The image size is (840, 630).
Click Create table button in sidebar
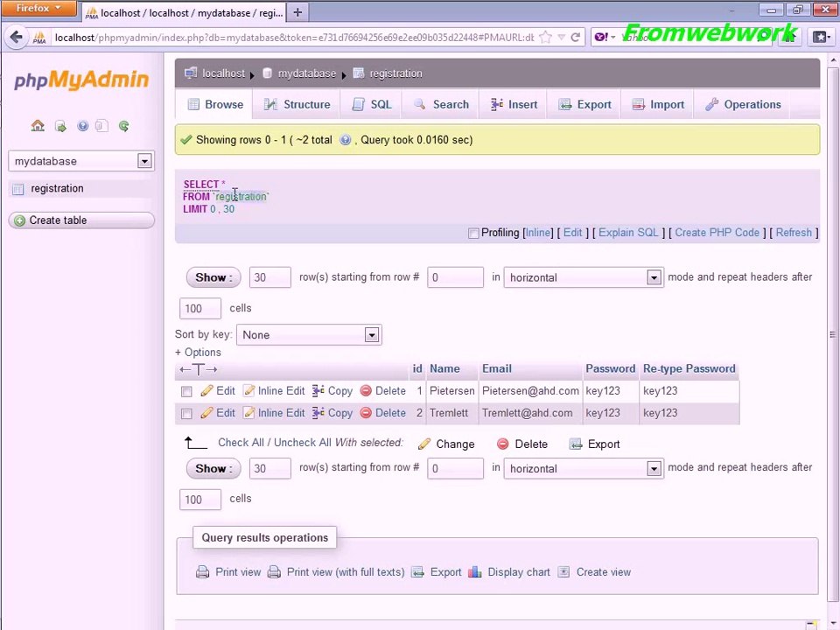pos(81,220)
